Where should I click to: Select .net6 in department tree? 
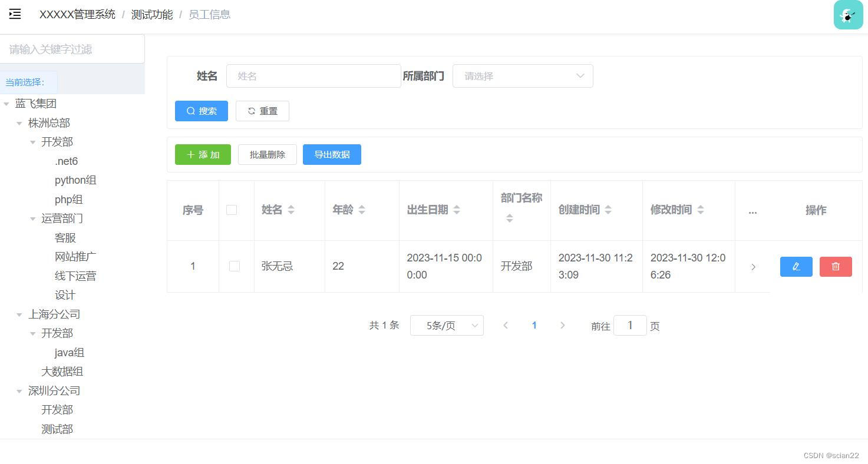(66, 161)
